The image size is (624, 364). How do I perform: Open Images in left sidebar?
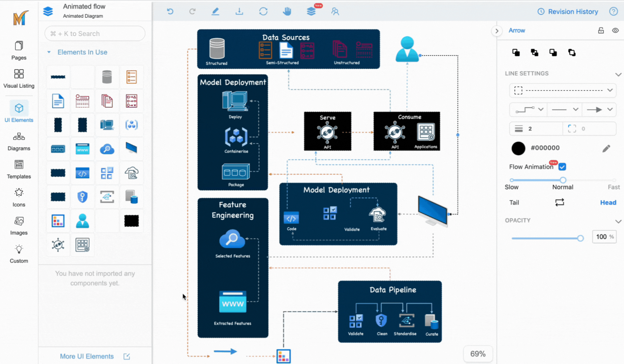click(19, 226)
